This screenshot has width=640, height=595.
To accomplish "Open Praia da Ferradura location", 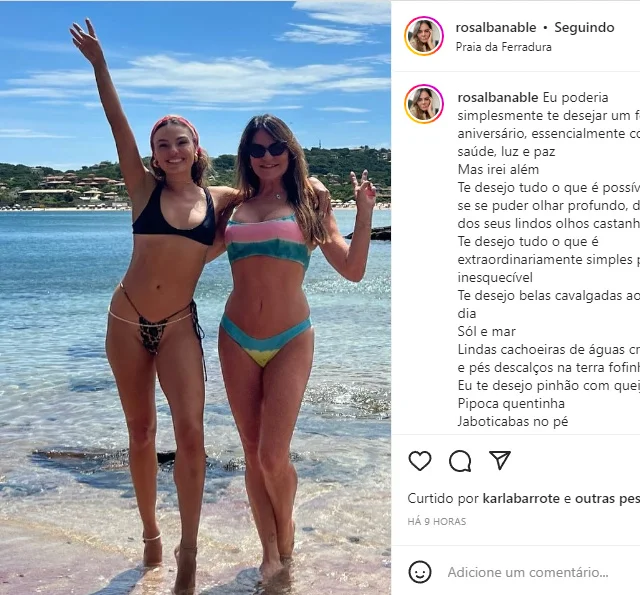I will (x=503, y=47).
